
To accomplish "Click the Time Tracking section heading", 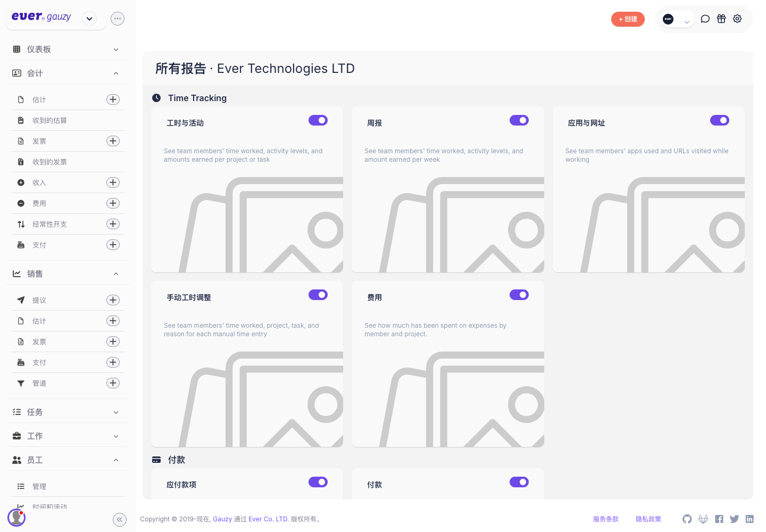I will [x=197, y=98].
